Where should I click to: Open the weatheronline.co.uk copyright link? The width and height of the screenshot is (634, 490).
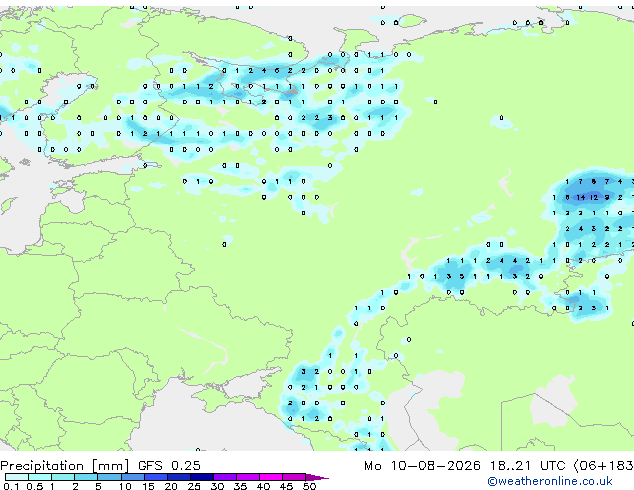(550, 481)
